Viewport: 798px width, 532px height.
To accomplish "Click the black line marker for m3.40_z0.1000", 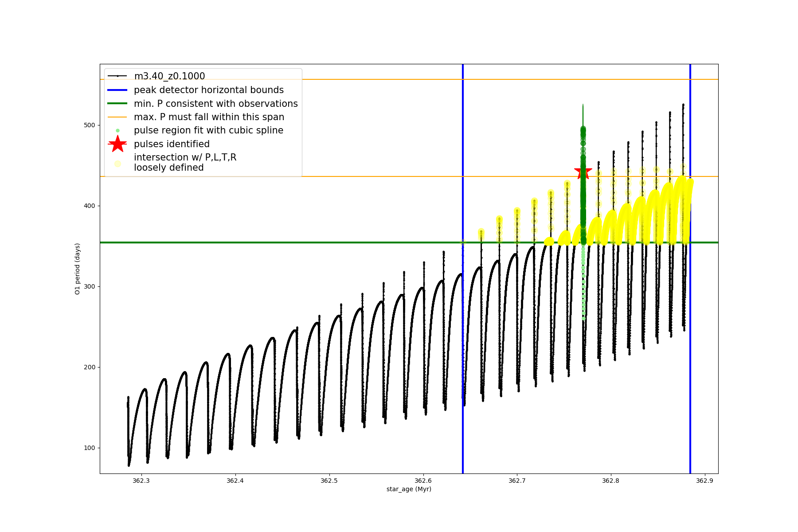I will 117,76.
